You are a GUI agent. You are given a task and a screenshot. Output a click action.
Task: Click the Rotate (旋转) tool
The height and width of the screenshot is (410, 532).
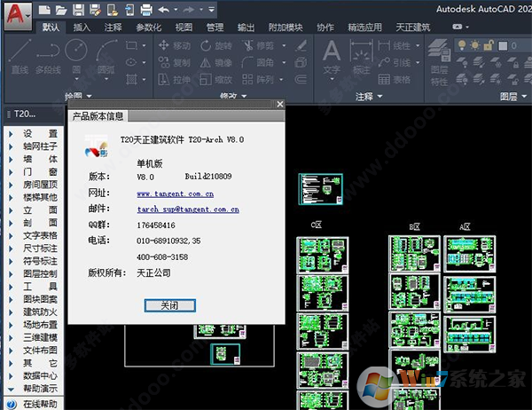point(216,45)
